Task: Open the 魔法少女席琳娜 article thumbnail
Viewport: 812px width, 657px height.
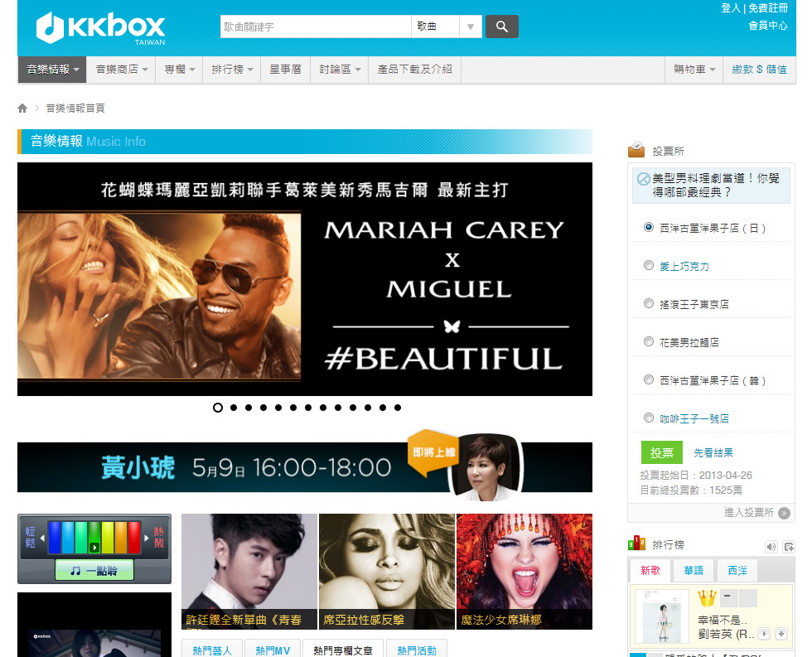Action: [524, 571]
